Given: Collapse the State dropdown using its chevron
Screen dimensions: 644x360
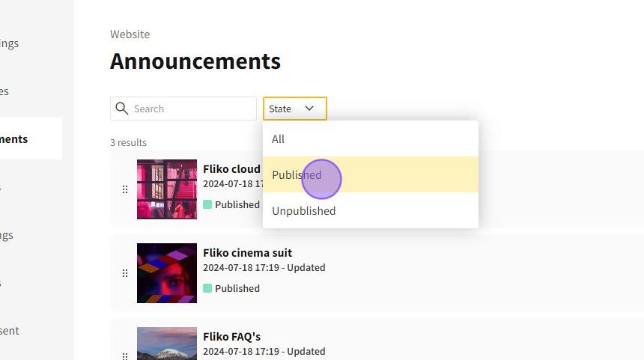Looking at the screenshot, I should (309, 109).
